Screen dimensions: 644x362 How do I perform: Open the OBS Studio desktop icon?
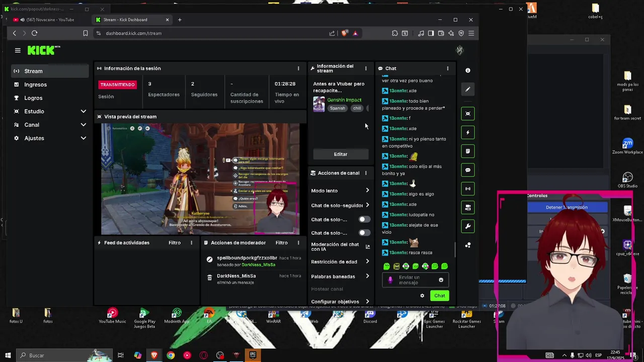coord(627,180)
